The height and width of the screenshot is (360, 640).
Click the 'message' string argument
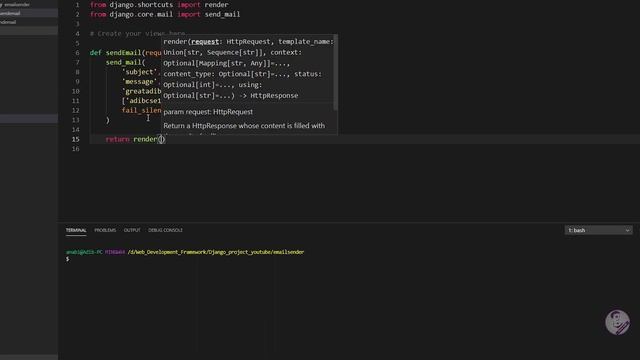click(x=139, y=82)
